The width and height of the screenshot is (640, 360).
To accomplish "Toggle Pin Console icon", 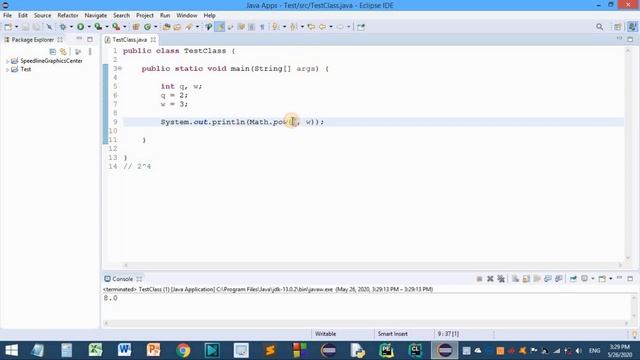I will (x=573, y=279).
